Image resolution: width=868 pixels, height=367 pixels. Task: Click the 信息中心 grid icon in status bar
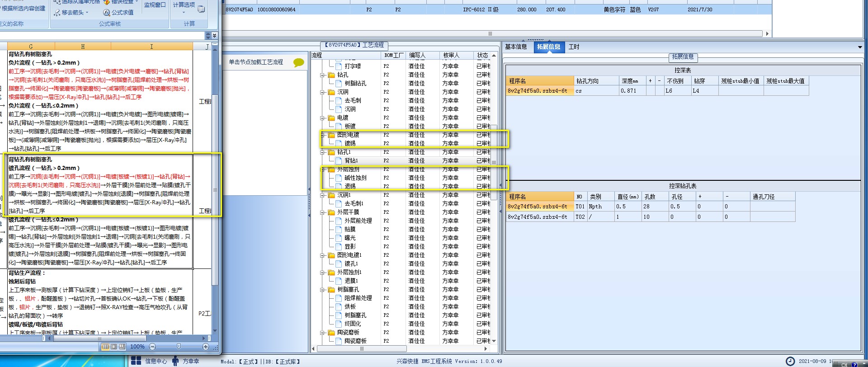(x=136, y=361)
